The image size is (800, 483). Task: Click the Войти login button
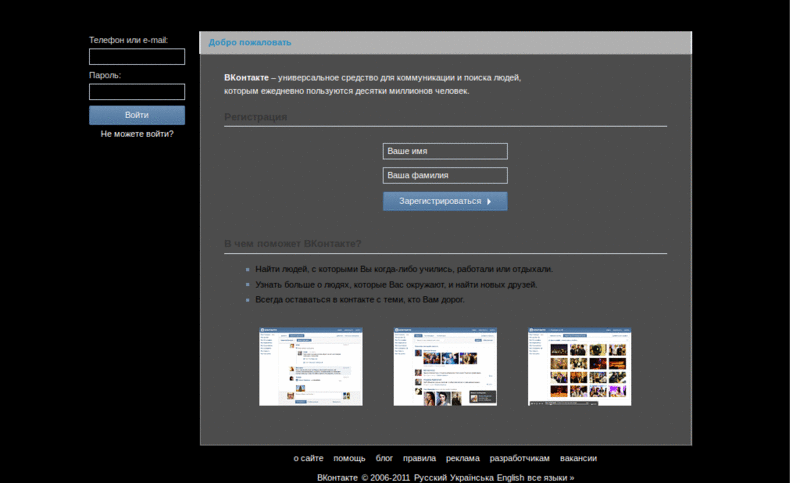coord(137,115)
